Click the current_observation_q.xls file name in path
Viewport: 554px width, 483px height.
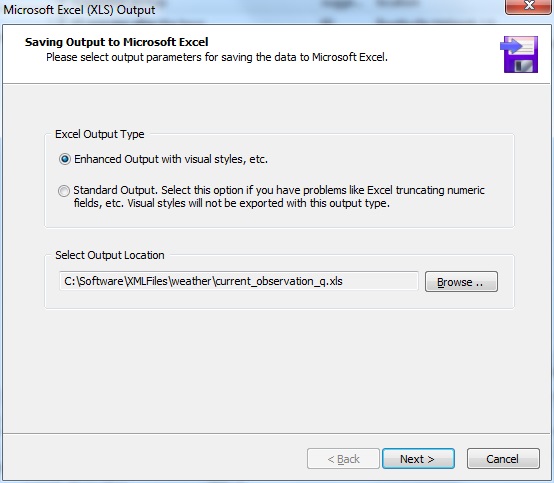tap(279, 281)
